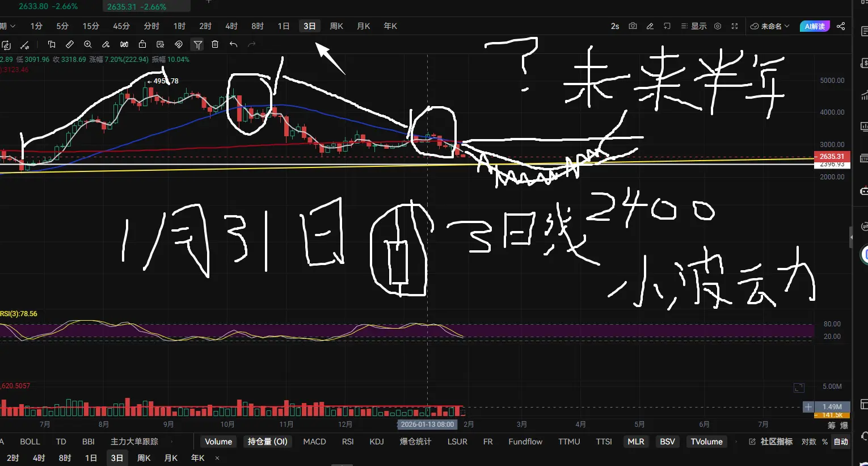Toggle magnet snap mode
This screenshot has height=466, width=868.
coord(179,44)
